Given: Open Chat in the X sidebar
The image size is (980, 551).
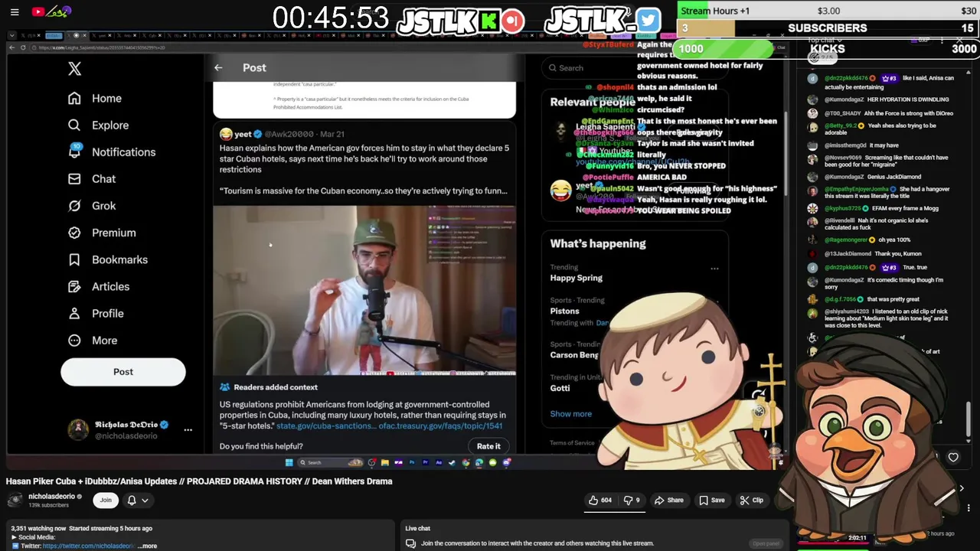Looking at the screenshot, I should click(92, 178).
